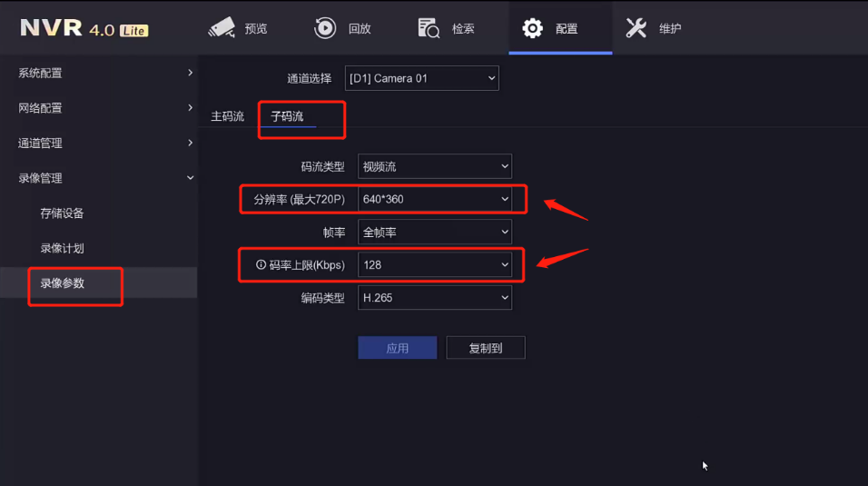868x486 pixels.
Task: Collapse the 录像管理 menu section
Action: click(99, 178)
